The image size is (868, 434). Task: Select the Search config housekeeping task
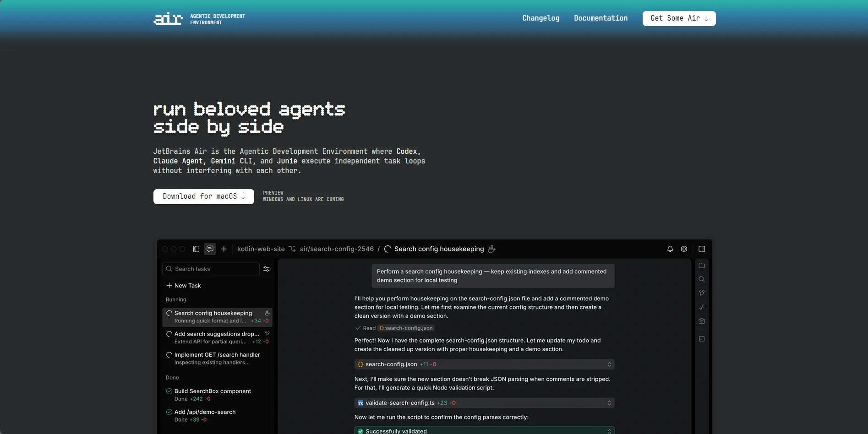[217, 317]
